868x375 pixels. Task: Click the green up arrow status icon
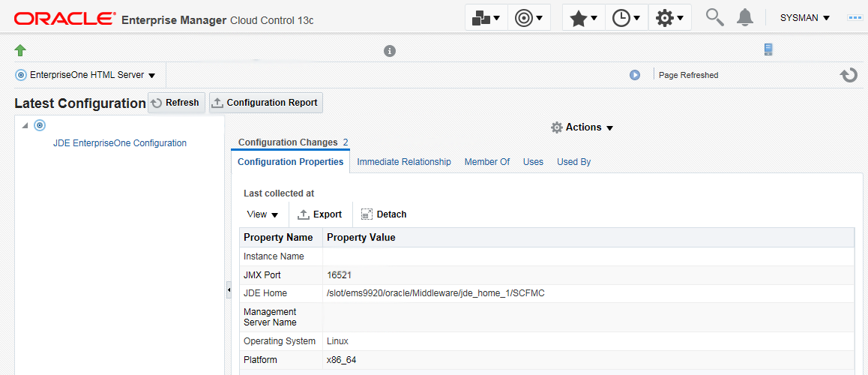click(x=20, y=50)
